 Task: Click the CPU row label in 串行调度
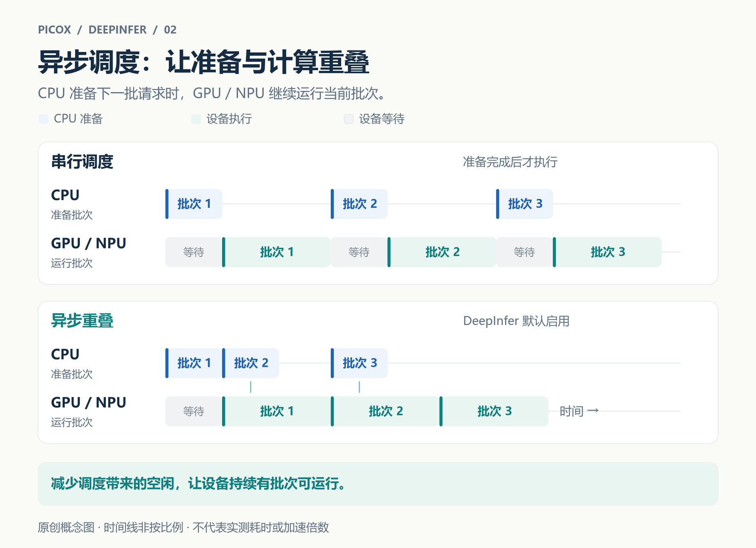65,195
